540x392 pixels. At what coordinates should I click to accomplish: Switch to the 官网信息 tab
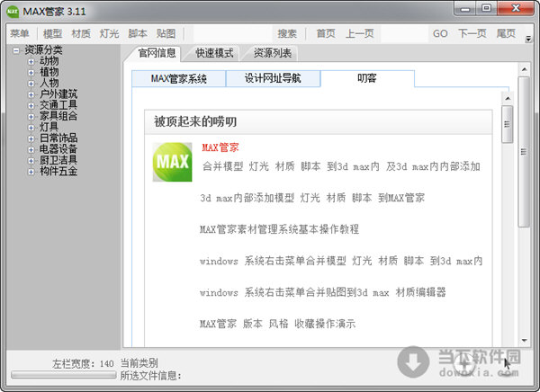click(157, 53)
